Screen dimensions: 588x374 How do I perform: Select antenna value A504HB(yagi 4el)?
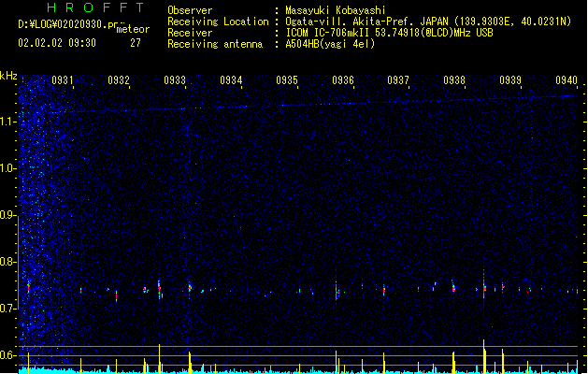(330, 44)
